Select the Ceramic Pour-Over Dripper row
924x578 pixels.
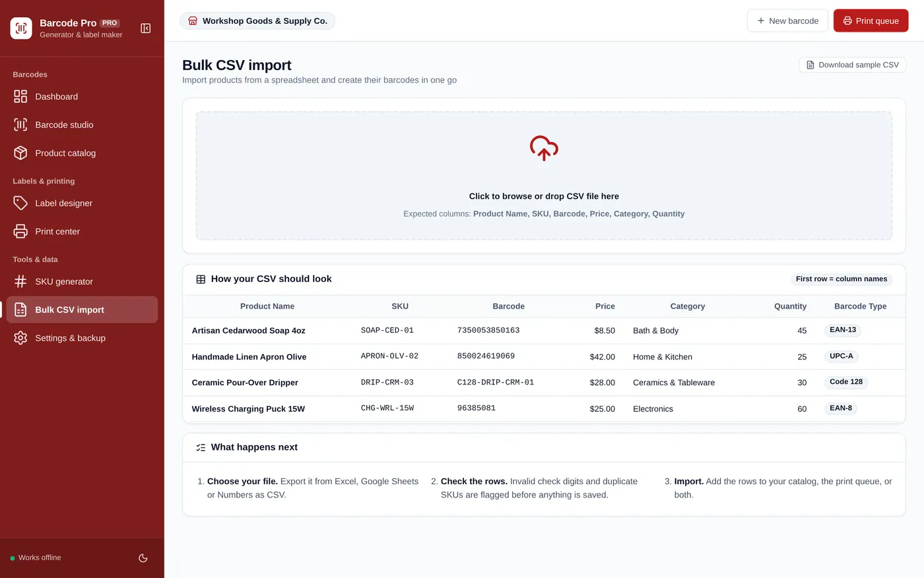click(544, 383)
